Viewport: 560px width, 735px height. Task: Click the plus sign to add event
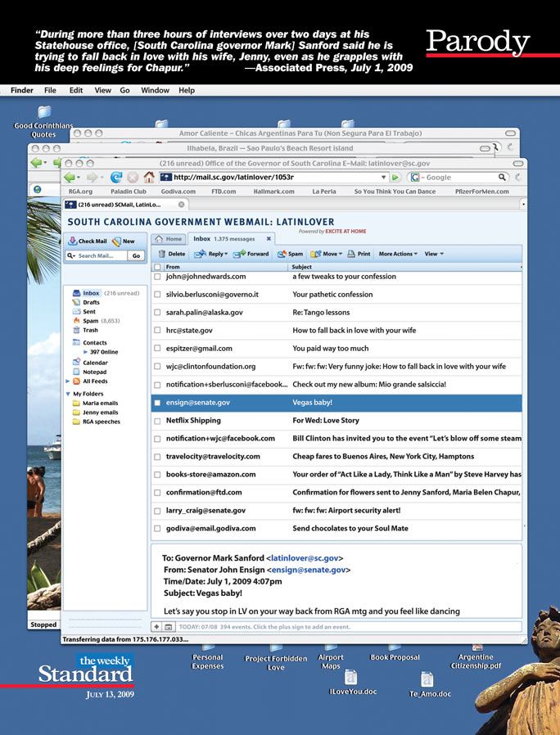tap(156, 626)
